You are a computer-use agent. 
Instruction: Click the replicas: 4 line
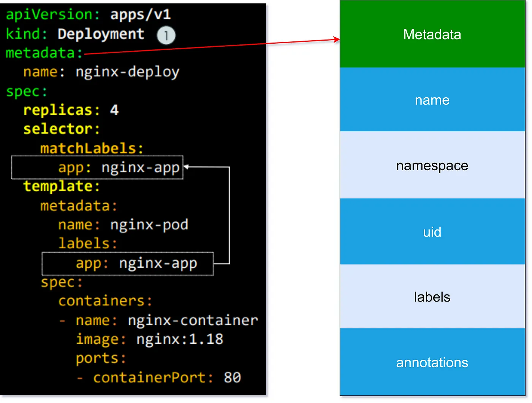(71, 110)
